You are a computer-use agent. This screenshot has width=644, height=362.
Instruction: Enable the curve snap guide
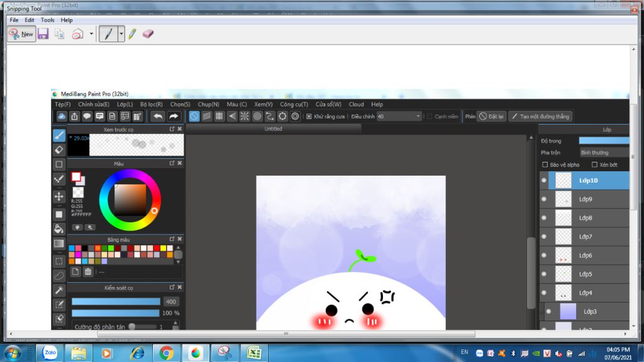(x=270, y=116)
